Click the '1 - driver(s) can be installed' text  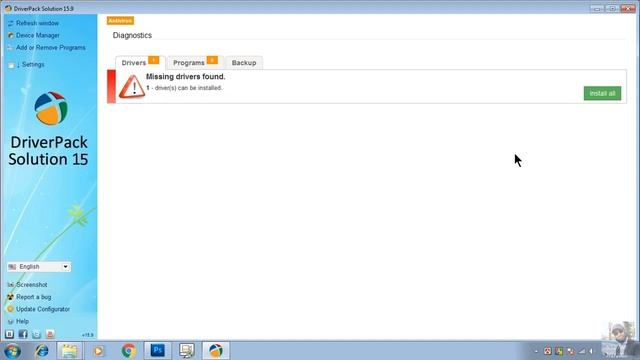184,88
